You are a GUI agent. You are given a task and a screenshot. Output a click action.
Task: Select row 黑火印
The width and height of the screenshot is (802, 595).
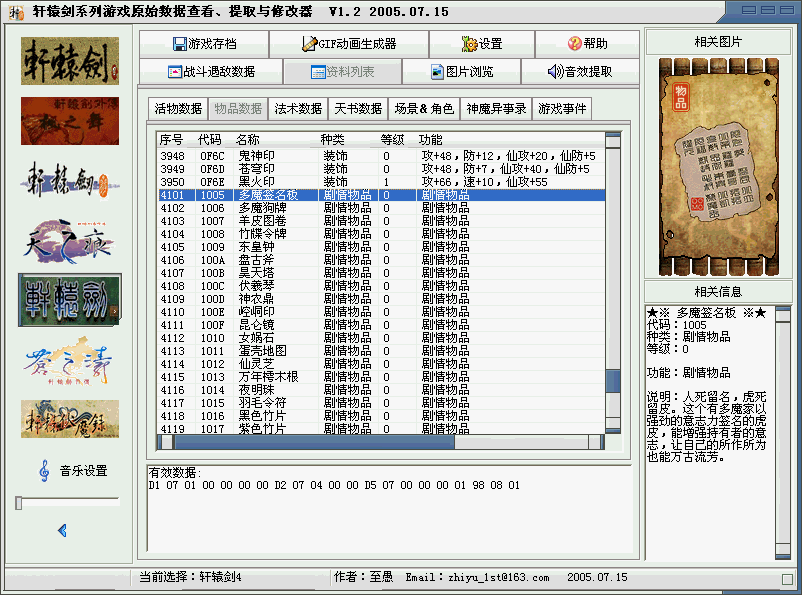381,182
